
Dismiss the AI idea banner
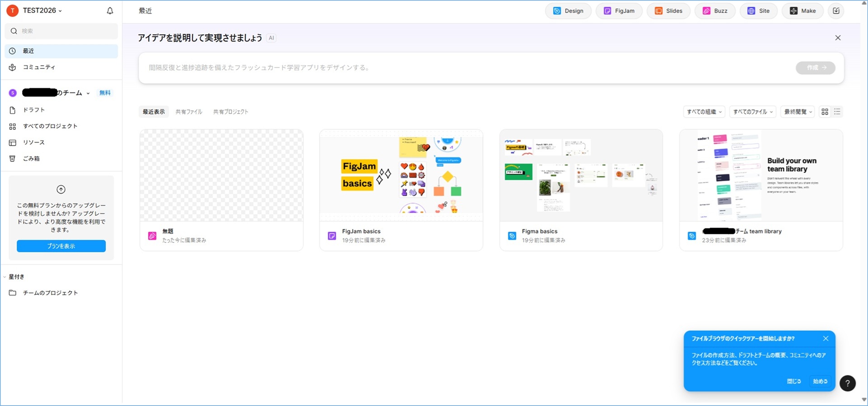(x=838, y=38)
